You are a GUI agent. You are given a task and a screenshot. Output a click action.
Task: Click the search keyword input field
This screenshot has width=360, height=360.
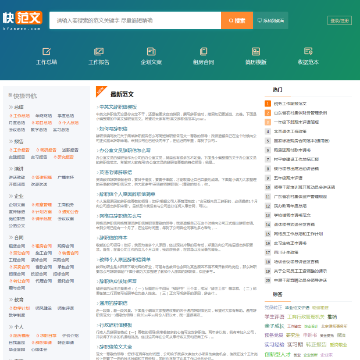[135, 20]
